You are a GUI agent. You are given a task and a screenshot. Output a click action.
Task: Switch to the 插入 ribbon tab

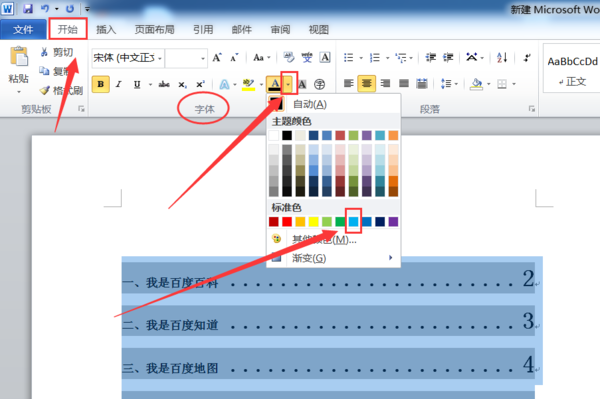coord(106,29)
